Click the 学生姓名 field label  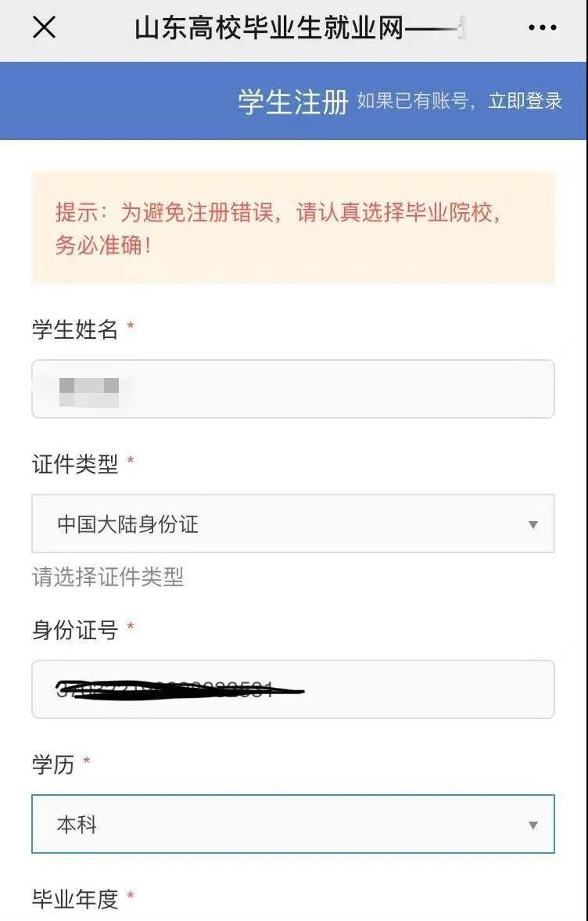click(74, 329)
